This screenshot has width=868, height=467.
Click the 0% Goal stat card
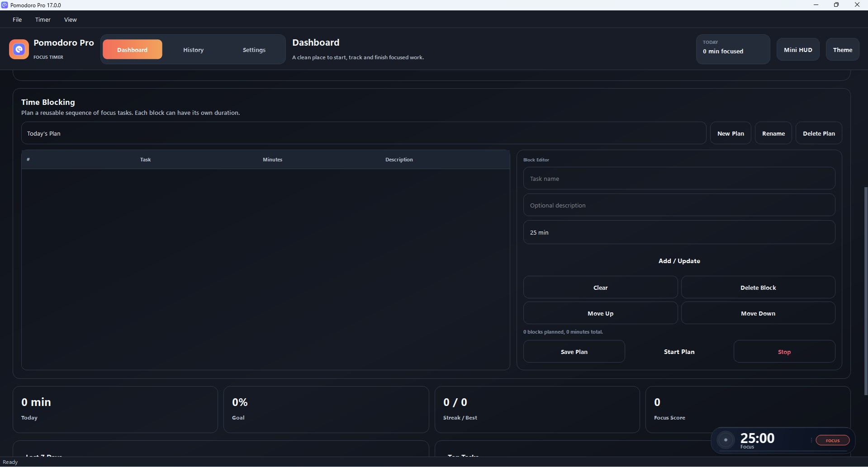326,409
